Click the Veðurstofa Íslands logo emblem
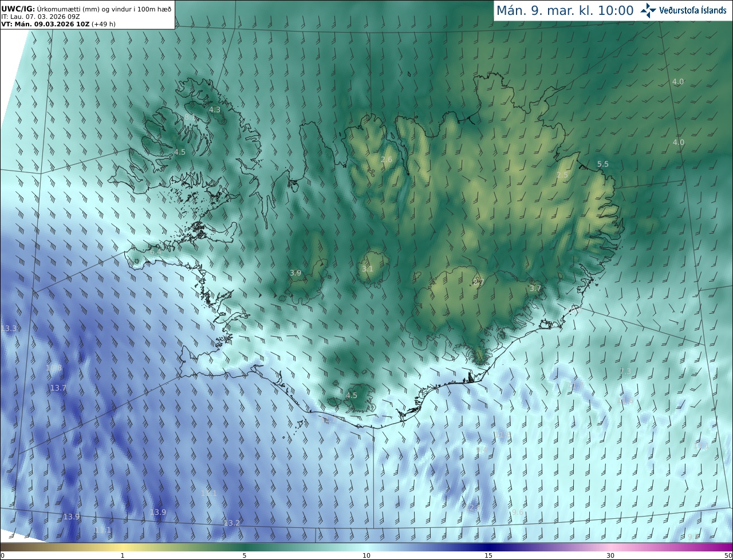This screenshot has width=733, height=560. tap(648, 10)
